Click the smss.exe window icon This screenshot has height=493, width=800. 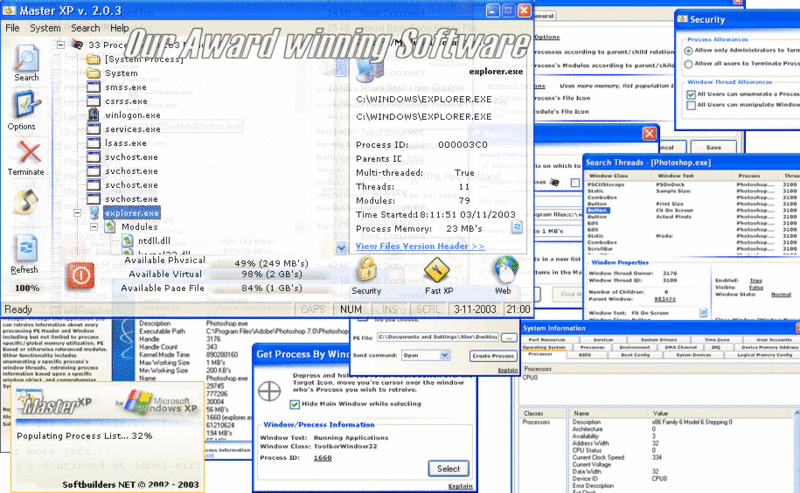(x=93, y=87)
